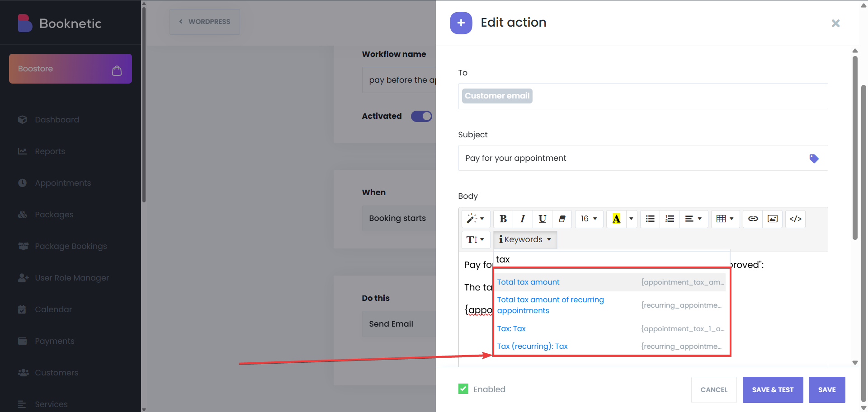
Task: Insert an unordered bullet list
Action: [650, 219]
